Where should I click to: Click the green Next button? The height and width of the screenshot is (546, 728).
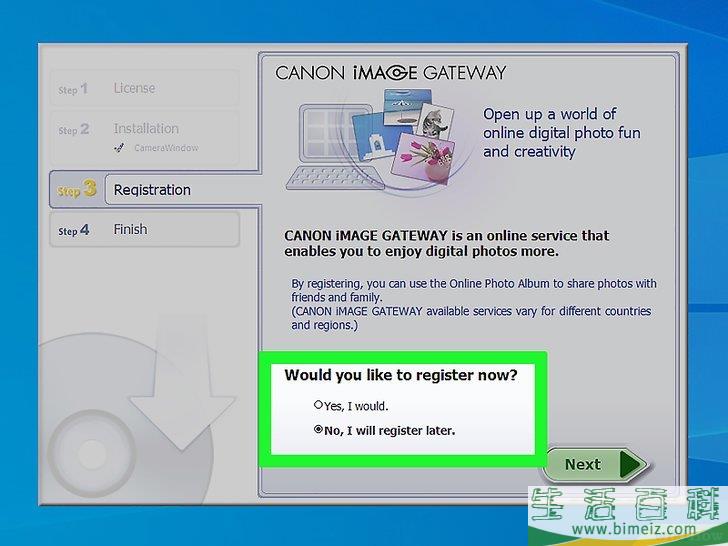[597, 464]
